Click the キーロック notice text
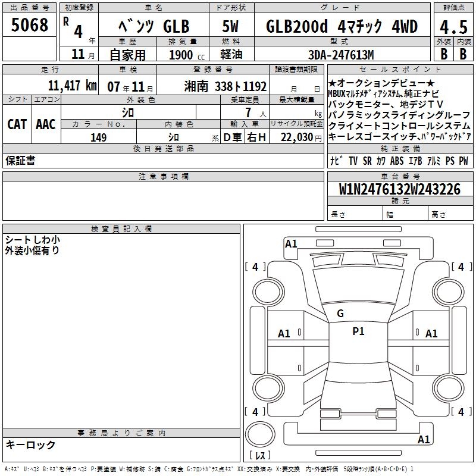The height and width of the screenshot is (476, 476). (x=30, y=444)
